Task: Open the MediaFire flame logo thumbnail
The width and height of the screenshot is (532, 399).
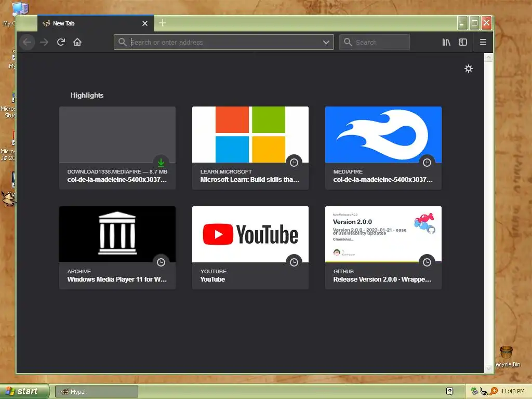Action: pos(383,135)
